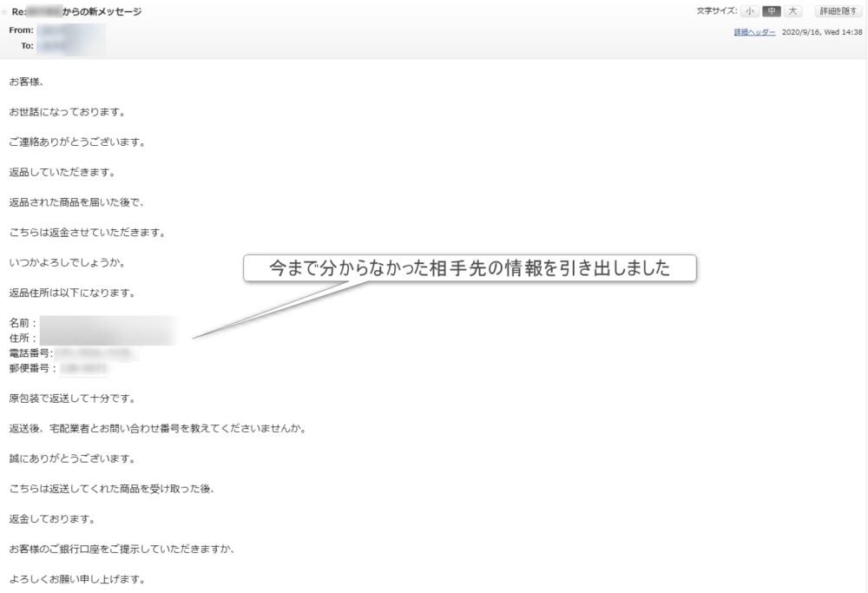Set font size to 小 (small)
Viewport: 868px width, 593px height.
[750, 11]
